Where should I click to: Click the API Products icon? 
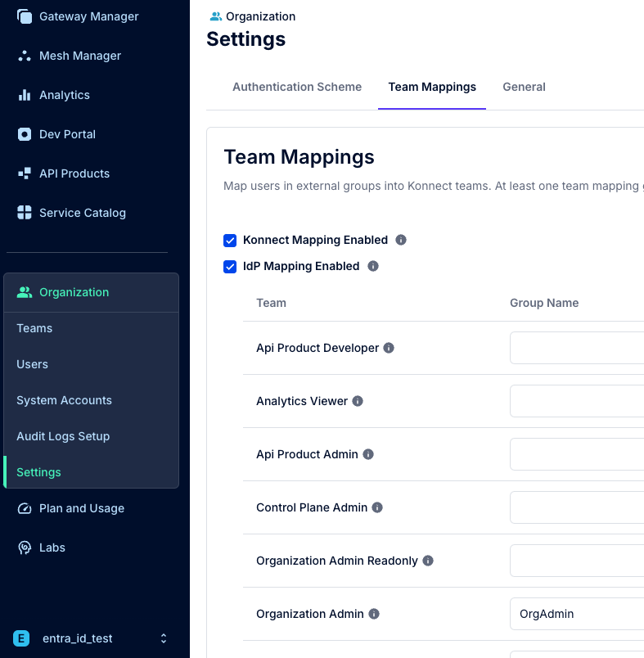tap(25, 174)
